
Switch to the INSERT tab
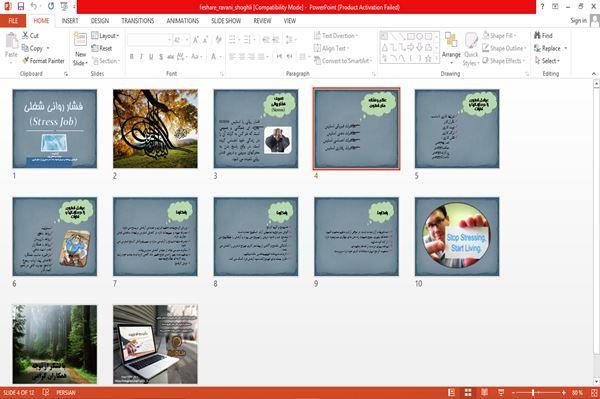pyautogui.click(x=70, y=21)
